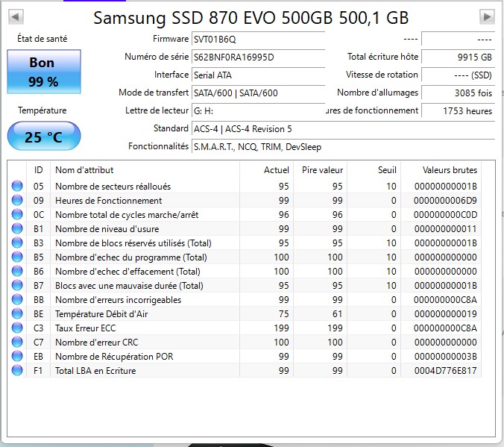Click the operating hours value 1753 heures

[x=458, y=111]
